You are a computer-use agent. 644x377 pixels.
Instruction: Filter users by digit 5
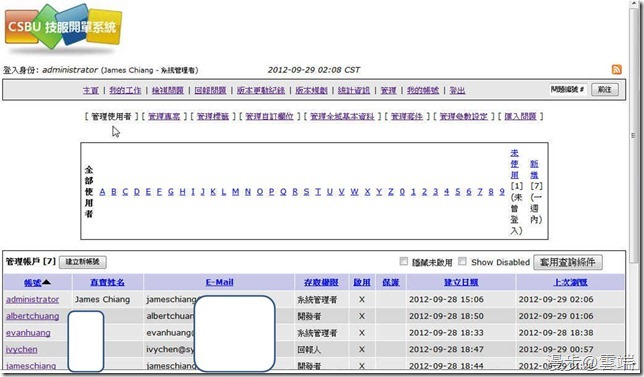(x=458, y=191)
